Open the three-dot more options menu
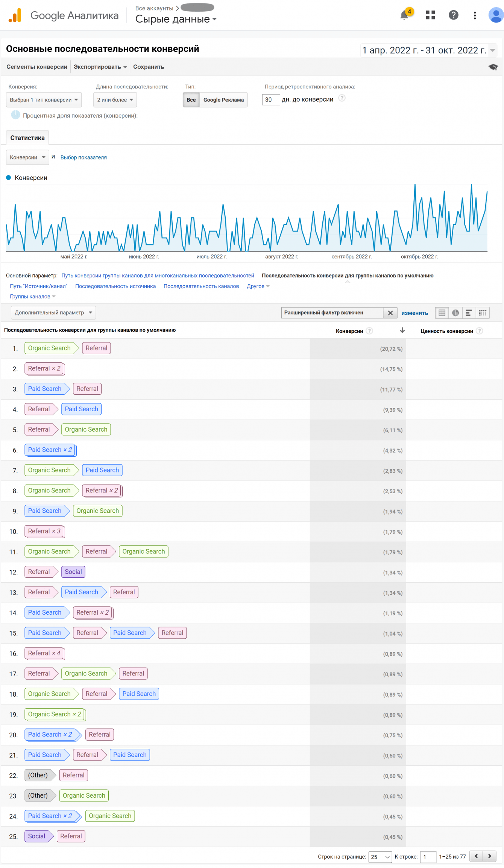Image resolution: width=504 pixels, height=868 pixels. 475,15
